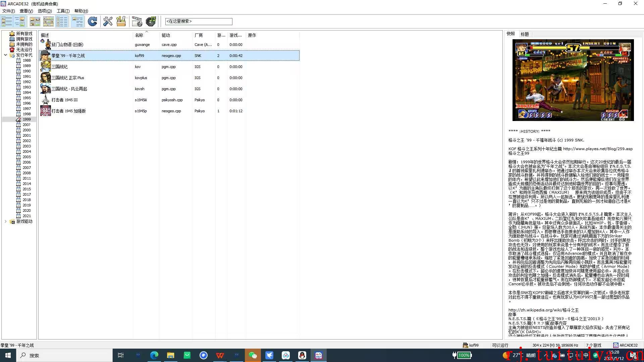Select 三国战纪 - 风云再起 game row

pos(169,89)
